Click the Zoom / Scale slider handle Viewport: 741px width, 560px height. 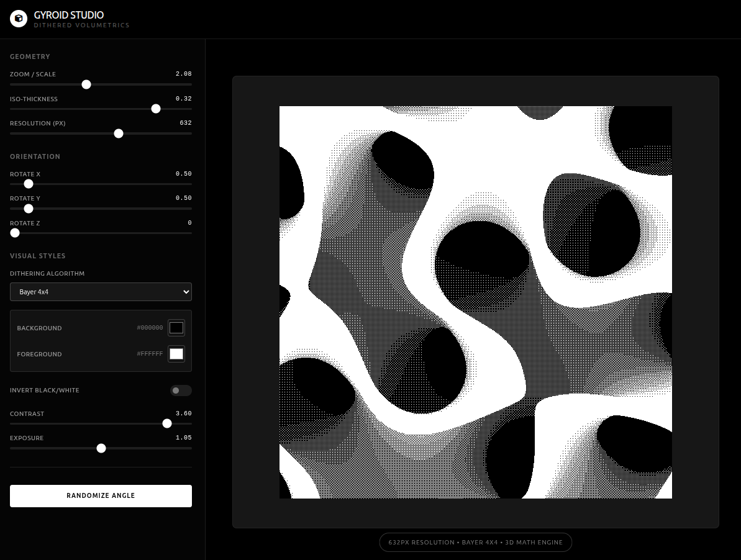(86, 84)
